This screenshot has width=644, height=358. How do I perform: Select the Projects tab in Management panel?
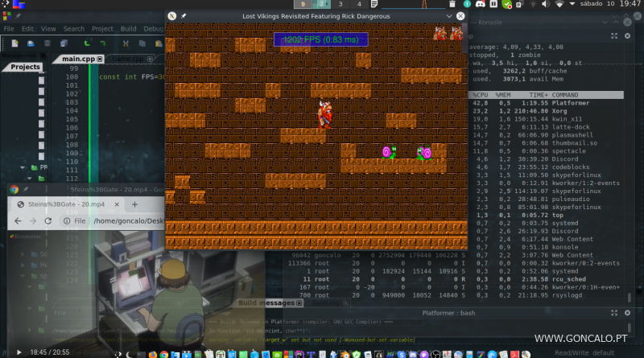click(x=25, y=67)
